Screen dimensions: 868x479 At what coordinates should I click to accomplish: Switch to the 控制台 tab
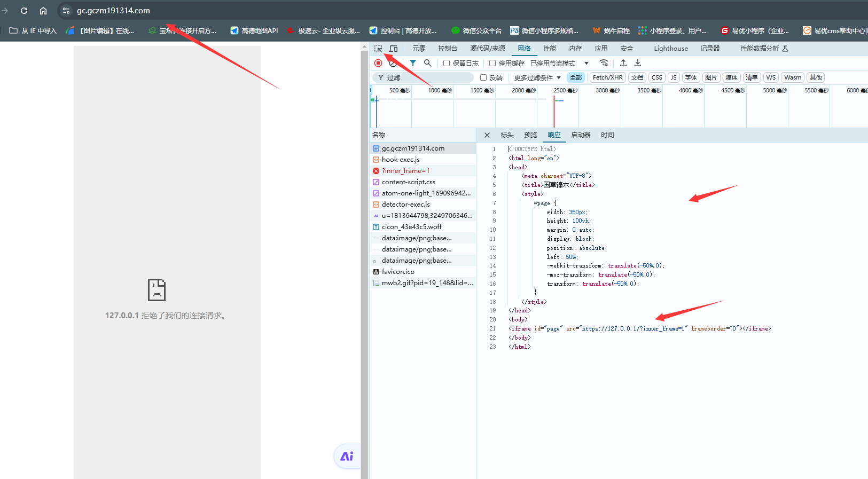pos(448,49)
